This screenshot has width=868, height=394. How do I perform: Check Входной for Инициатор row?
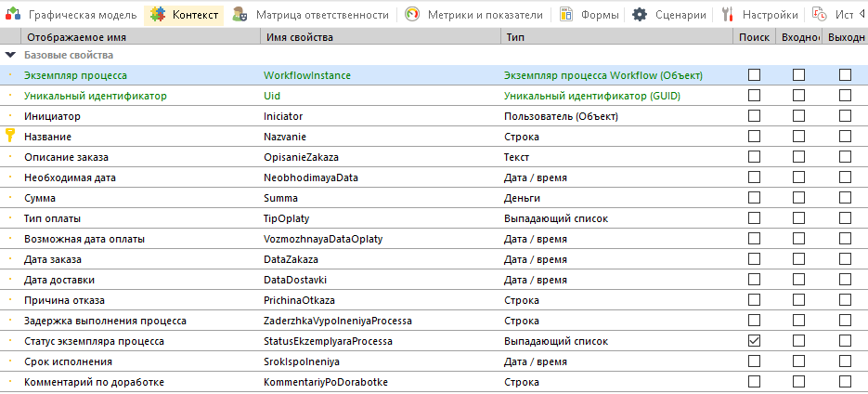(798, 116)
